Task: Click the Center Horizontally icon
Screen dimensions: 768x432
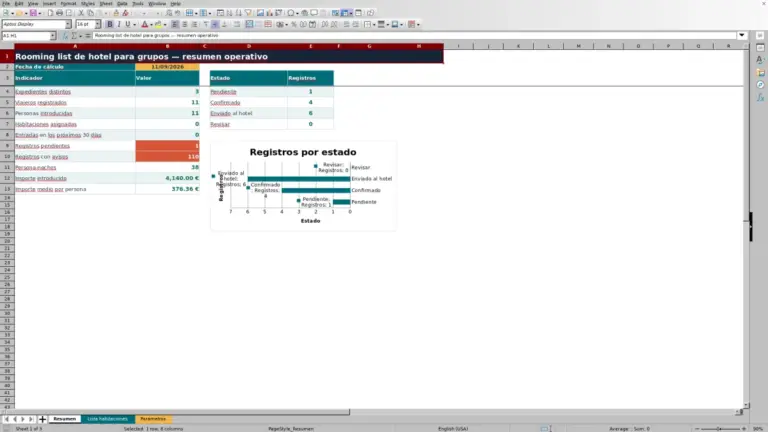Action: point(185,24)
